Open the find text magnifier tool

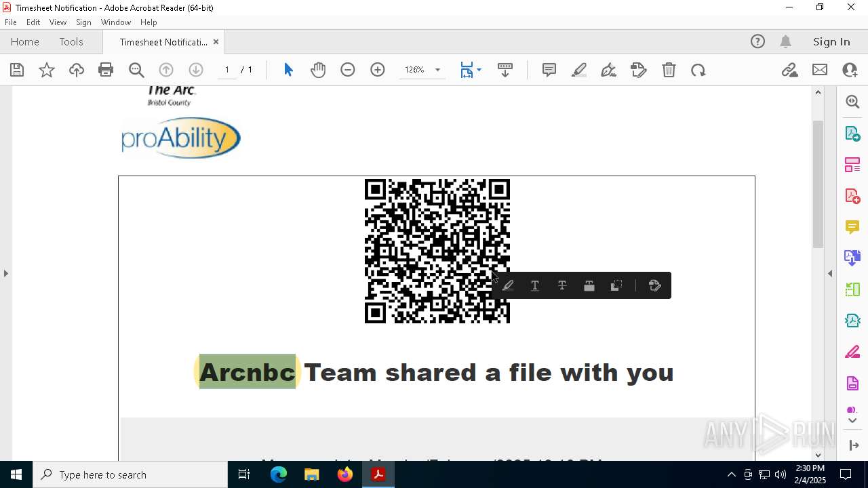coord(136,70)
